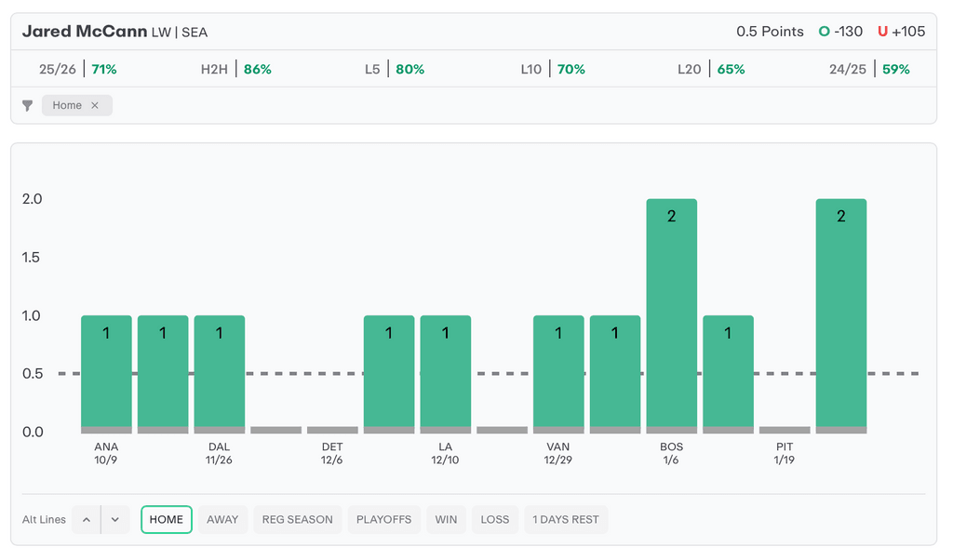953x560 pixels.
Task: Select the L5 80% stat
Action: point(394,70)
